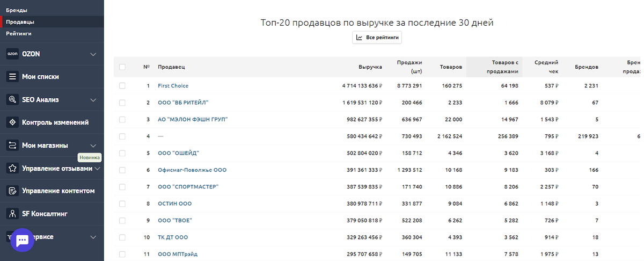
Task: Open the Бренды submenu item
Action: (17, 10)
